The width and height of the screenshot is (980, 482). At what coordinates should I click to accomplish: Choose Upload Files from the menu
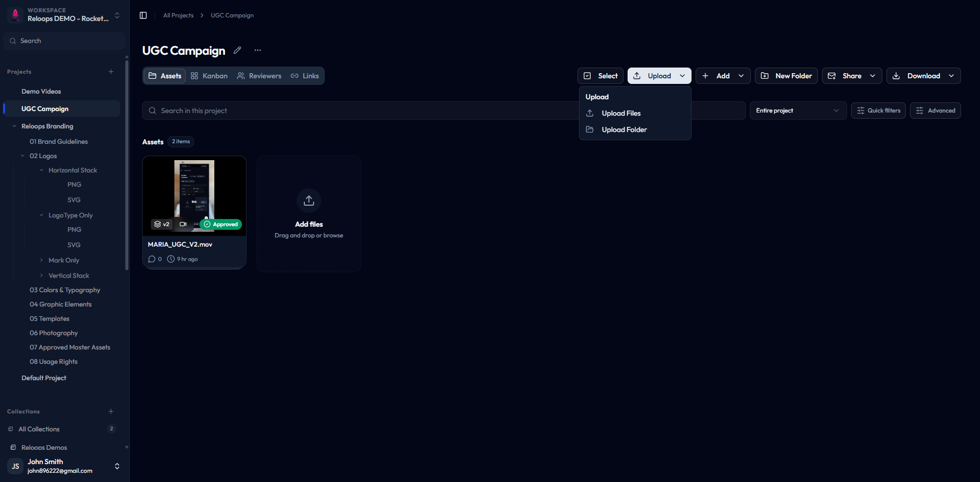point(635,113)
